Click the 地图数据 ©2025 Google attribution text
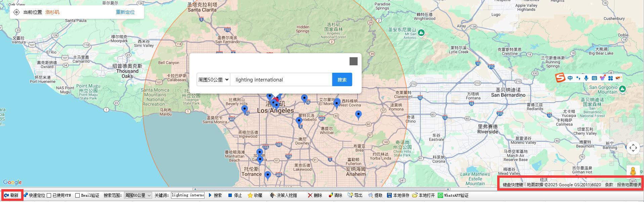 click(564, 185)
